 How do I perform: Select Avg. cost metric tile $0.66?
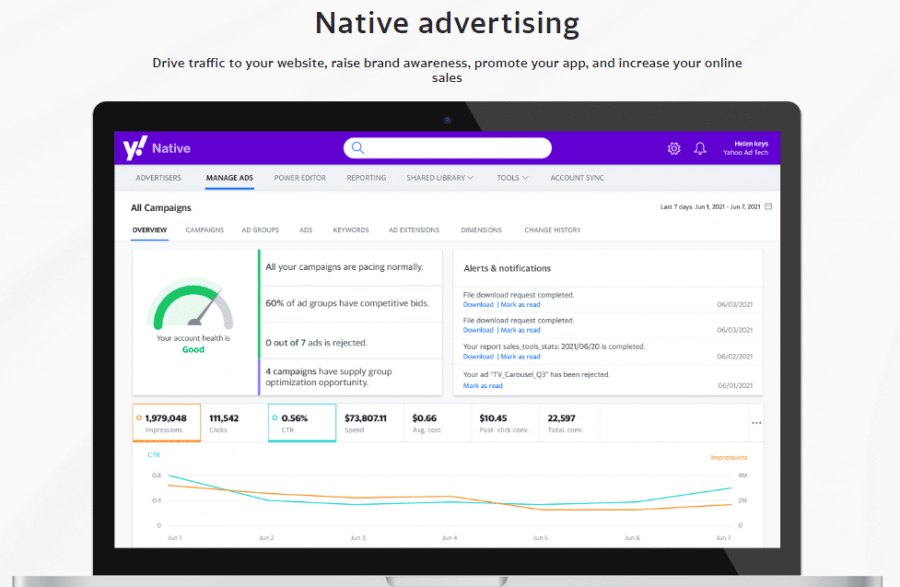click(437, 423)
